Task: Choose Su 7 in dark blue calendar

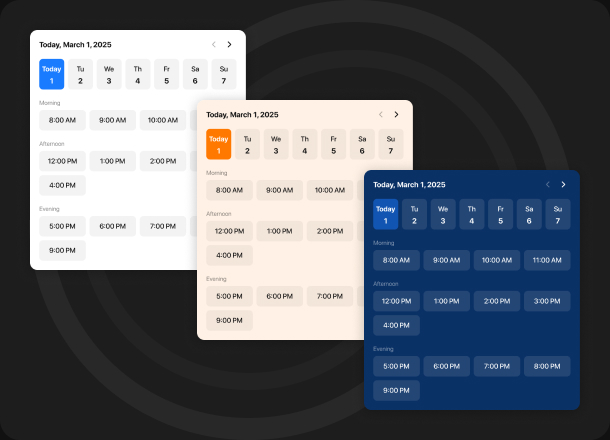Action: coord(557,214)
